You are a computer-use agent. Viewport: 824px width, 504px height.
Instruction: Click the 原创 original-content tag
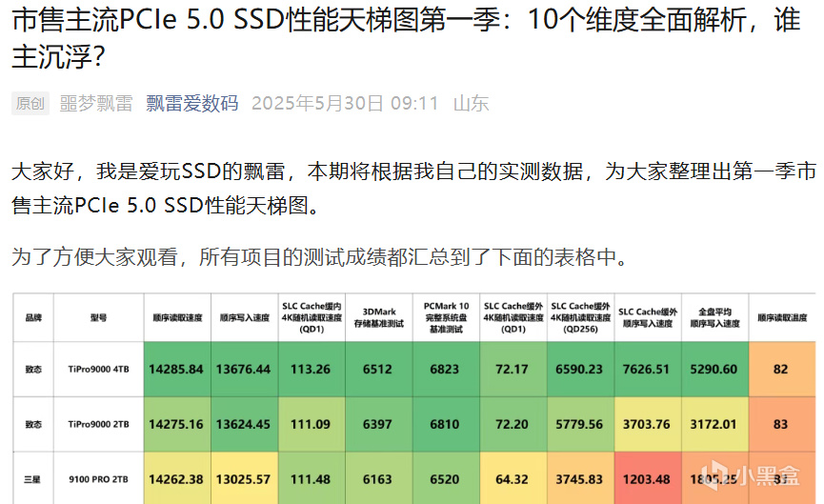pos(30,103)
